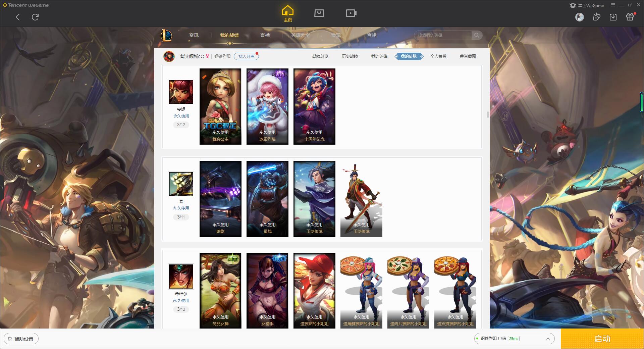Open the 舞会公主 Annie skin card
The image size is (644, 349).
[x=220, y=107]
